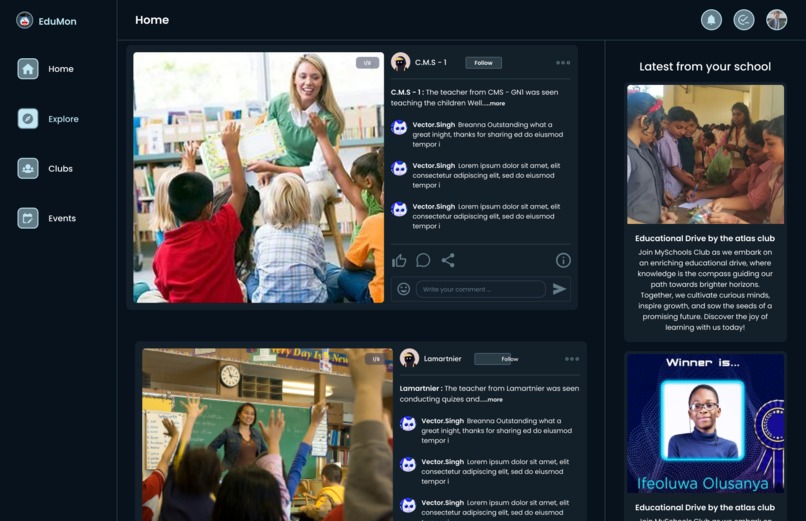Image resolution: width=806 pixels, height=521 pixels.
Task: Click the info icon on C.M.S - 1 post
Action: pyautogui.click(x=563, y=260)
